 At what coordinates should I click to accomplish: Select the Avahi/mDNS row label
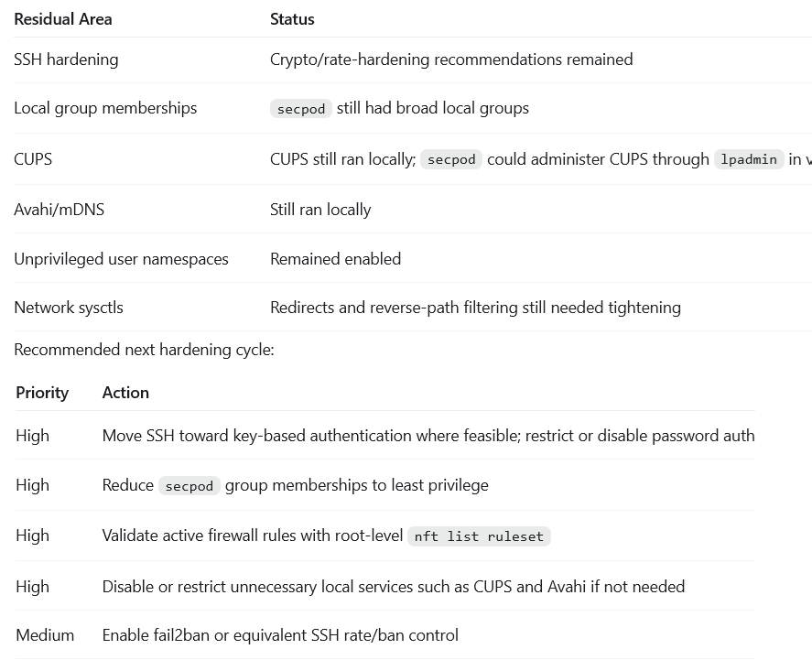(x=59, y=210)
